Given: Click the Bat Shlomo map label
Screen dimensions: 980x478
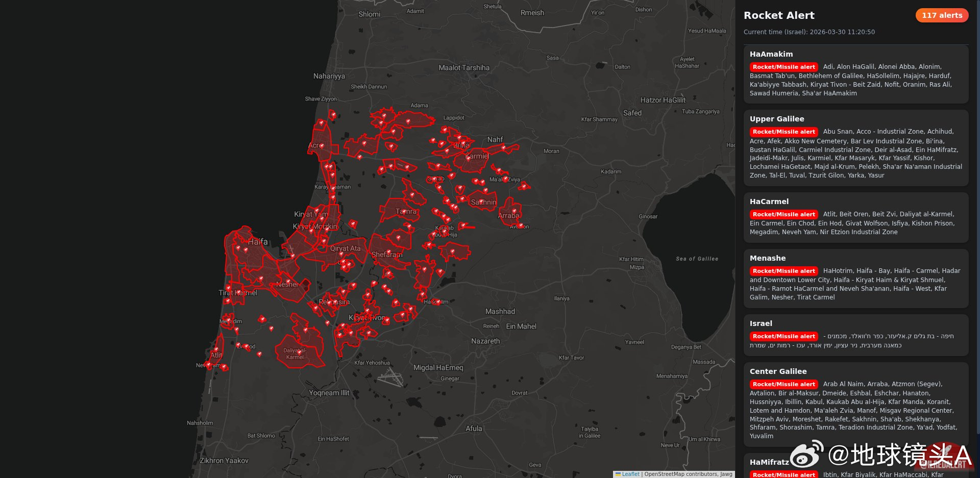Looking at the screenshot, I should [x=261, y=436].
